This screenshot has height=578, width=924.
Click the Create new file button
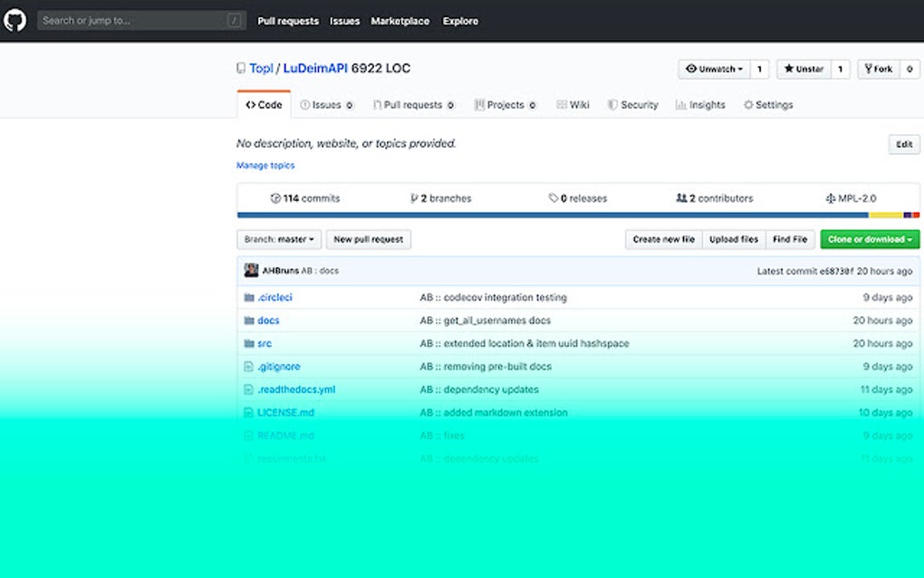coord(664,239)
